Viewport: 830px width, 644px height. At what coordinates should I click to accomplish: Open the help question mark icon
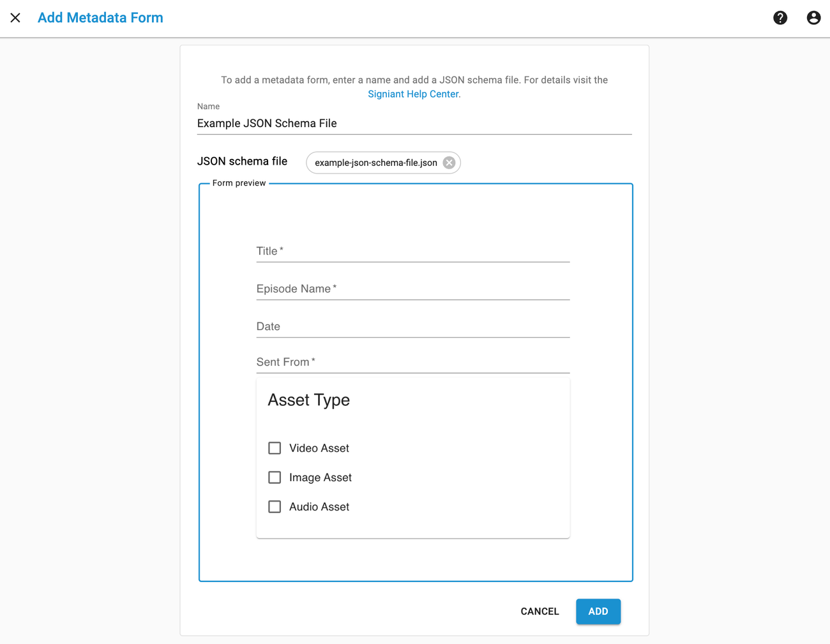(780, 18)
